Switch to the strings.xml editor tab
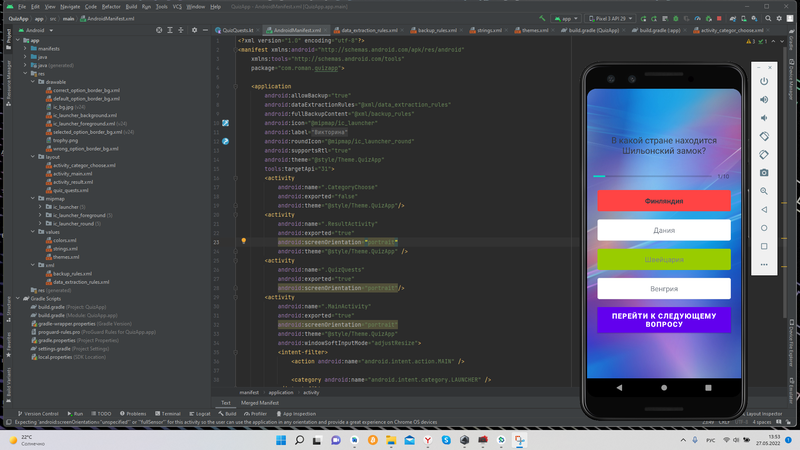Screen dimensions: 800x450 (x=489, y=30)
